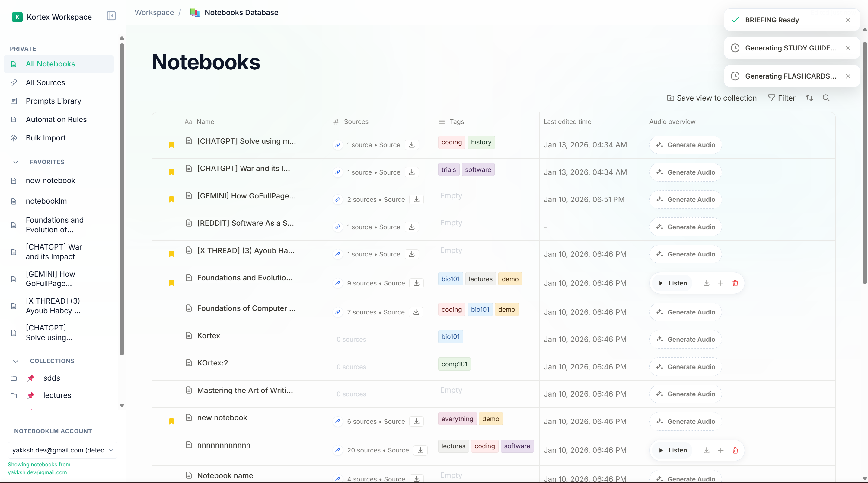
Task: Toggle bookmark on Foundations and Evolutio... row
Action: pos(171,283)
